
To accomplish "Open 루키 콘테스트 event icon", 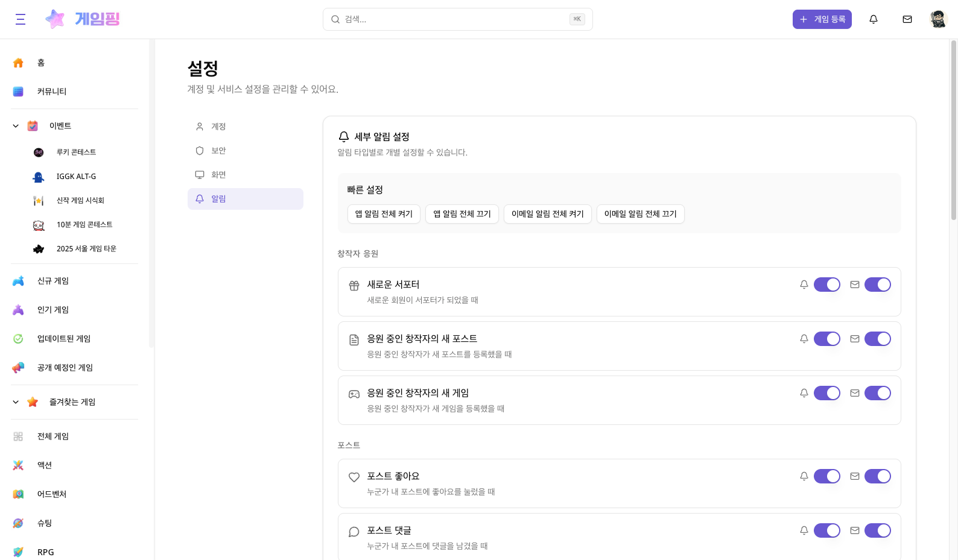I will [39, 153].
